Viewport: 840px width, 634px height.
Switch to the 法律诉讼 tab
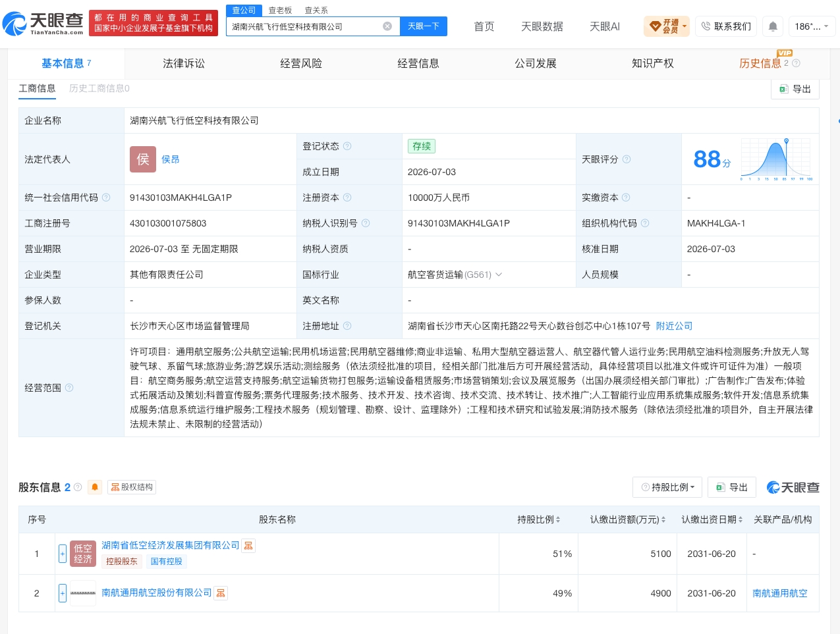[x=184, y=63]
